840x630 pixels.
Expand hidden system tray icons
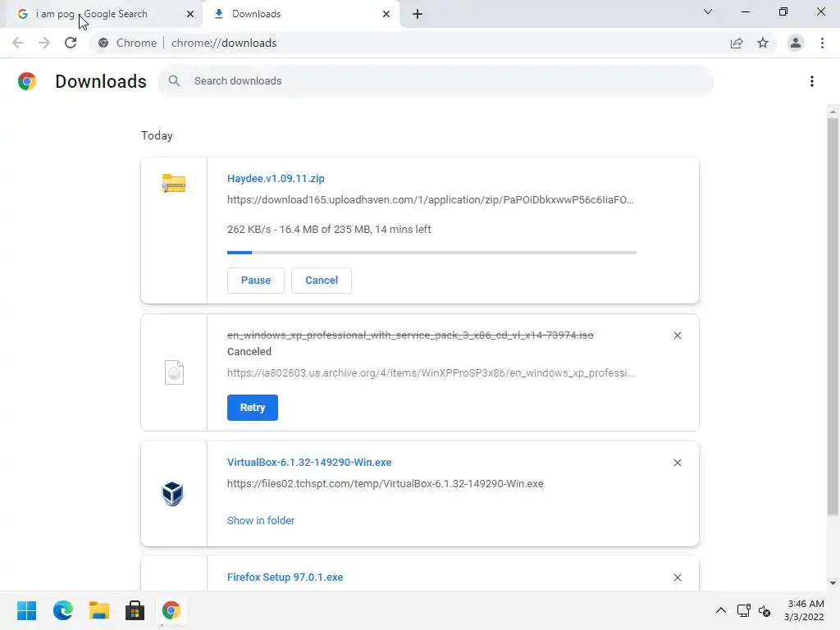pyautogui.click(x=720, y=610)
